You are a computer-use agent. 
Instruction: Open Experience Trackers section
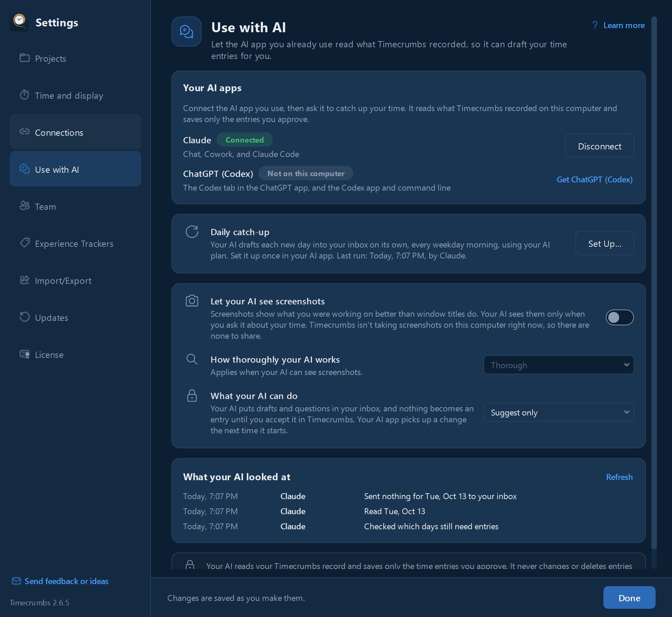(75, 243)
